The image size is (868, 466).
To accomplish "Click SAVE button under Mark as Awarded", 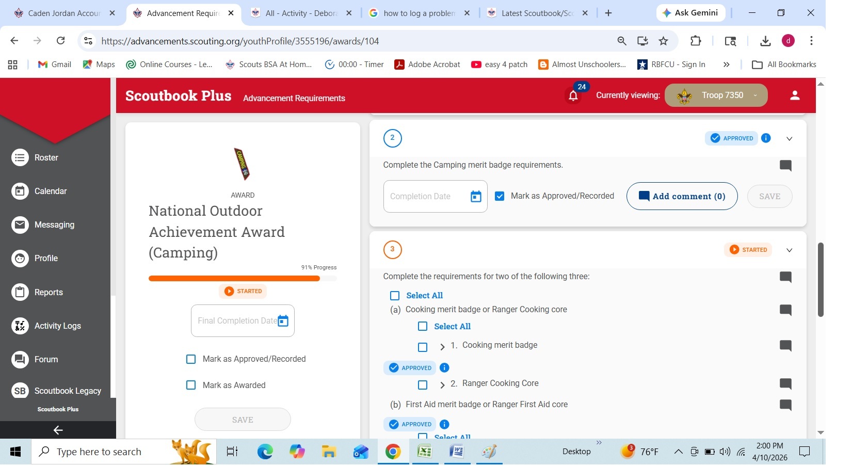I will coord(243,420).
